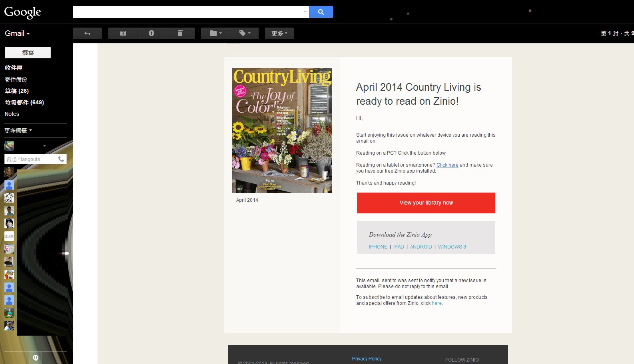Open the 收件匣 inbox folder
The image size is (634, 364).
tap(14, 68)
